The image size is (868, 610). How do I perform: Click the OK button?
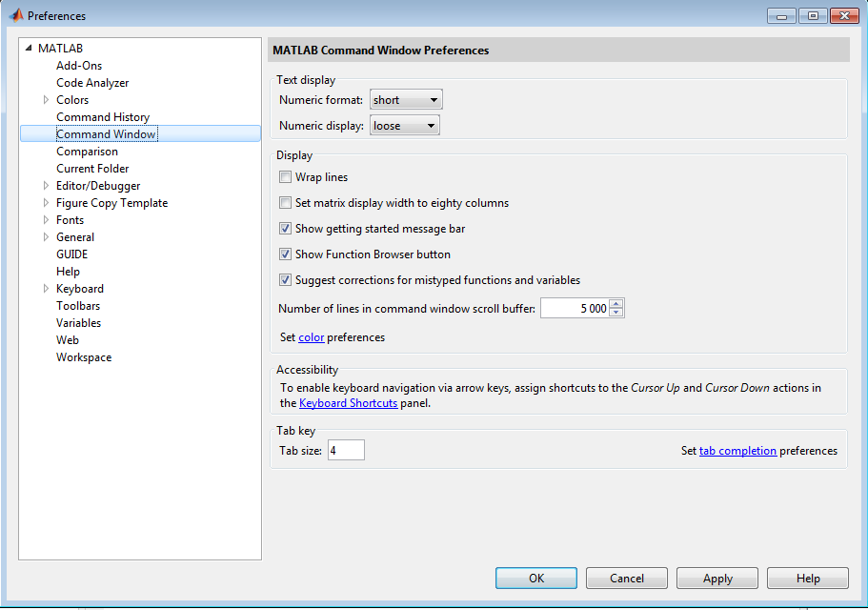(535, 578)
